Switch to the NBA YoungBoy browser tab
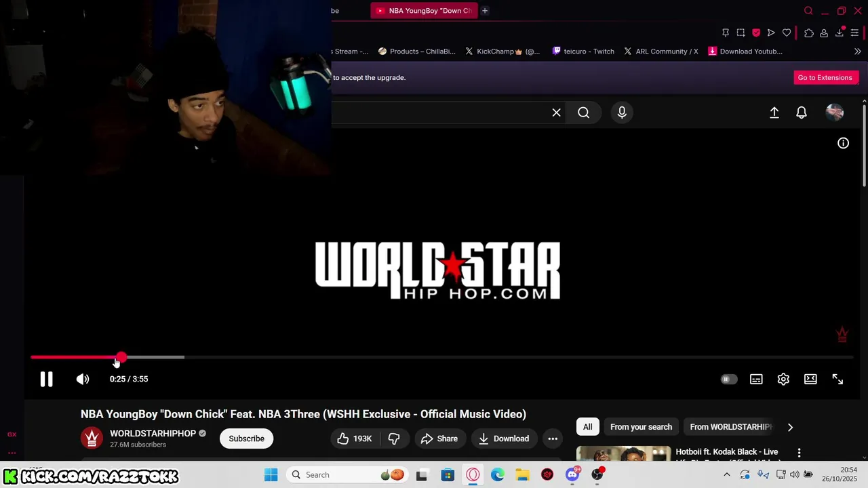 pyautogui.click(x=424, y=10)
